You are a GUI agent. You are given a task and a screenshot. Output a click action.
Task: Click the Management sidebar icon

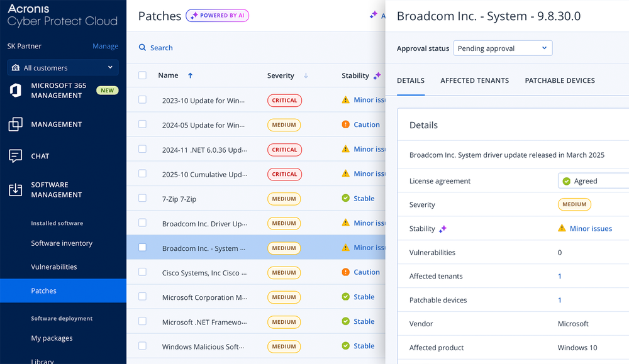(x=15, y=124)
